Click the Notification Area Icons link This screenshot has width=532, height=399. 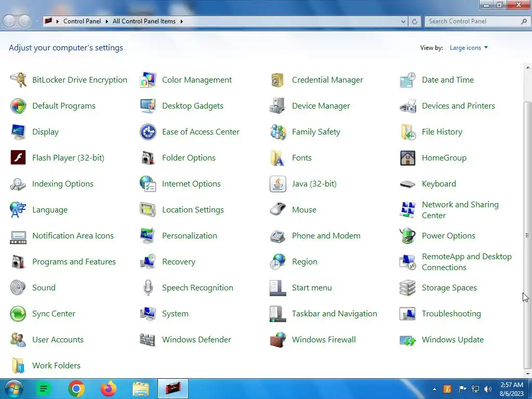click(73, 236)
